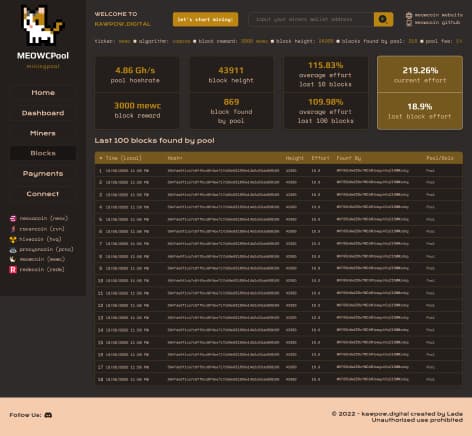Open the redecoin red R icon

pyautogui.click(x=13, y=270)
